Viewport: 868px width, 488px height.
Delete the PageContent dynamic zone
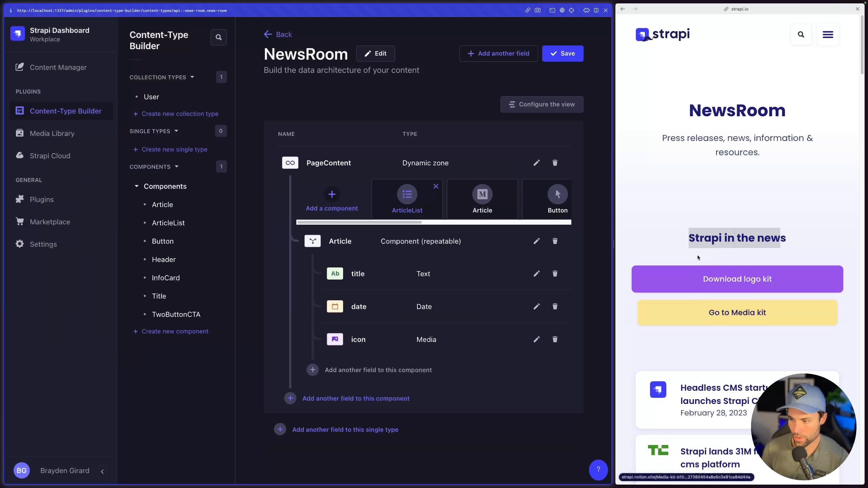pyautogui.click(x=555, y=163)
